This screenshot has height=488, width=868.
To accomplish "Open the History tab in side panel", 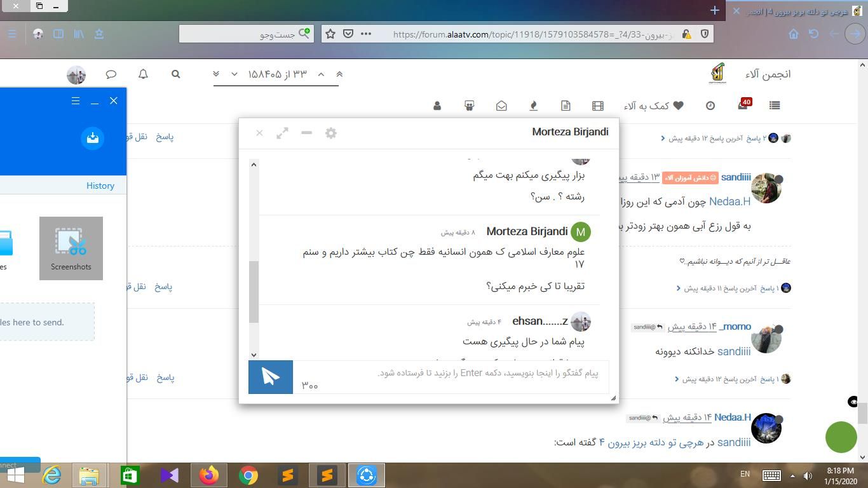I will pos(100,186).
